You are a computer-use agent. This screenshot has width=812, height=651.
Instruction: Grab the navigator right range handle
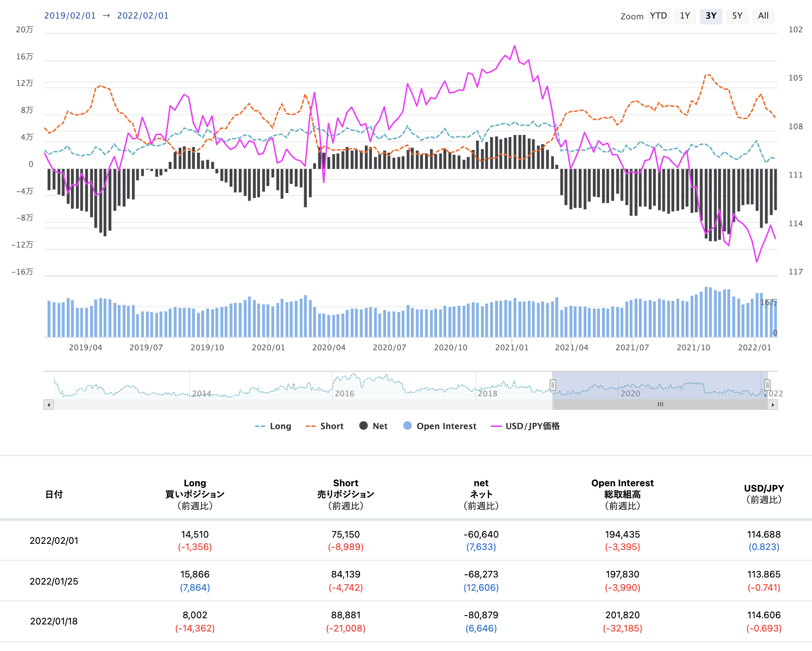[x=767, y=385]
